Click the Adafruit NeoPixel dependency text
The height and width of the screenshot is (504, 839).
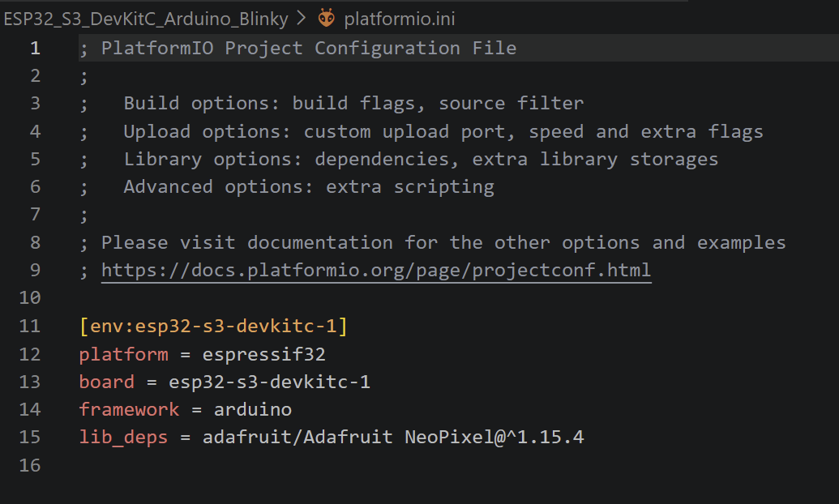pyautogui.click(x=393, y=438)
